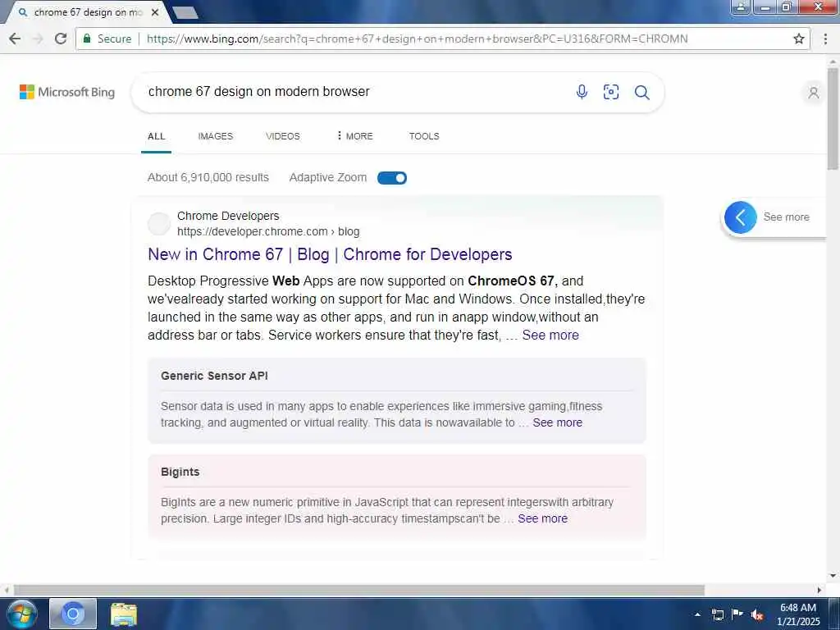Toggle the Adaptive Zoom switch
The width and height of the screenshot is (840, 630).
(x=392, y=178)
